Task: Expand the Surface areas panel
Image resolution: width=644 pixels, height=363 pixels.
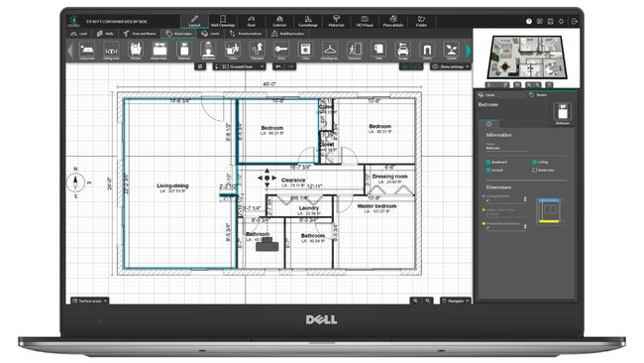Action: pos(89,301)
